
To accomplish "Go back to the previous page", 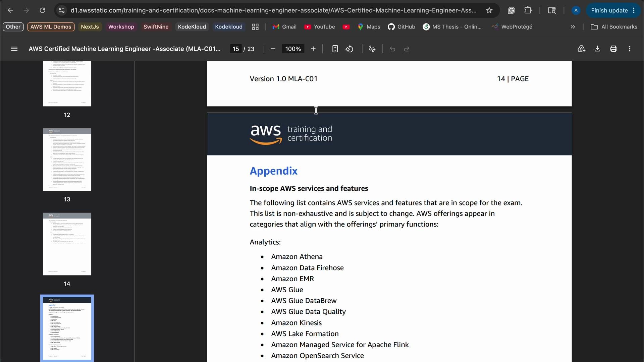I will pyautogui.click(x=10, y=10).
